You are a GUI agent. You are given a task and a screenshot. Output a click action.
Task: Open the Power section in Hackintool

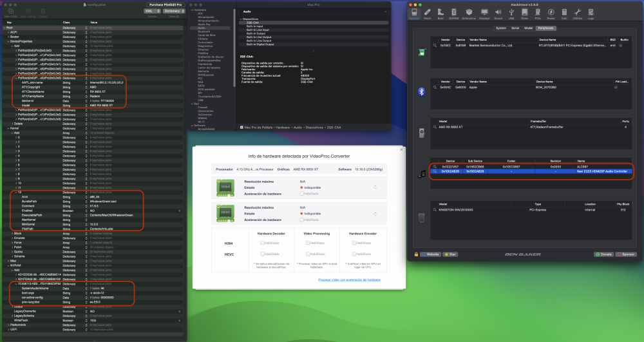click(551, 14)
